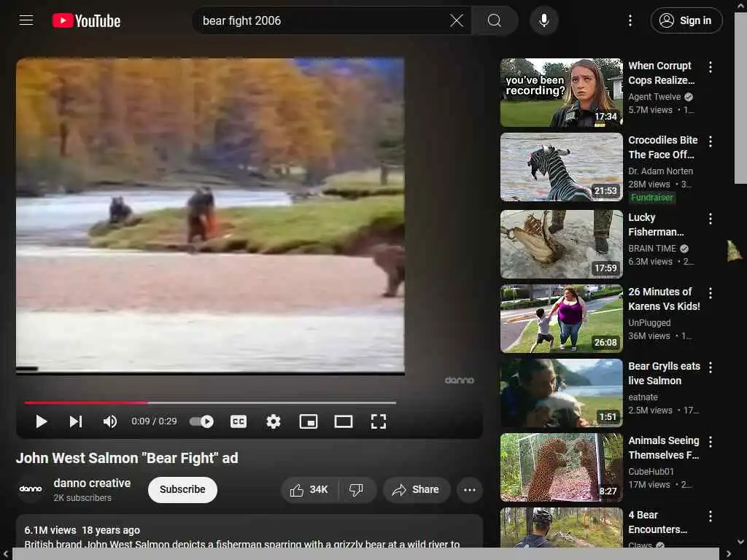Open Agent Twelve channel name
This screenshot has width=747, height=560.
coord(654,97)
